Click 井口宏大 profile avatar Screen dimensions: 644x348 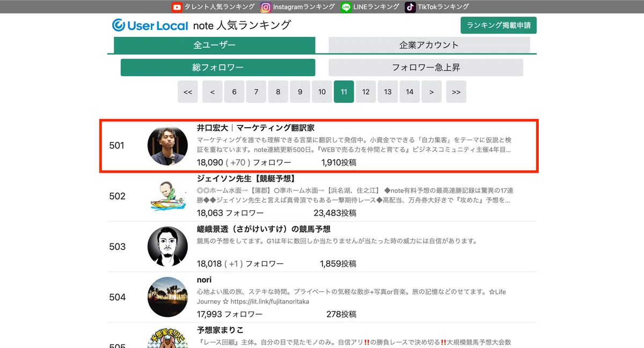[167, 145]
